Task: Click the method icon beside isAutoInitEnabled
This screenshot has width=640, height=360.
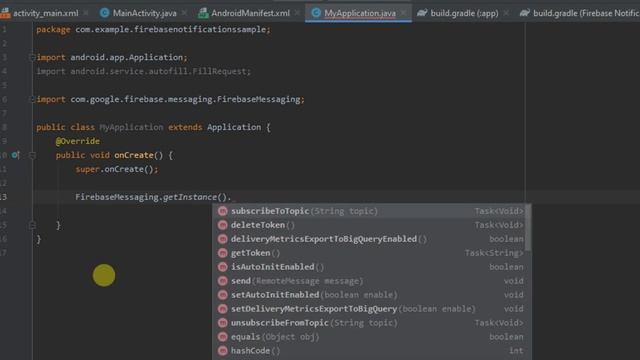Action: [x=222, y=267]
